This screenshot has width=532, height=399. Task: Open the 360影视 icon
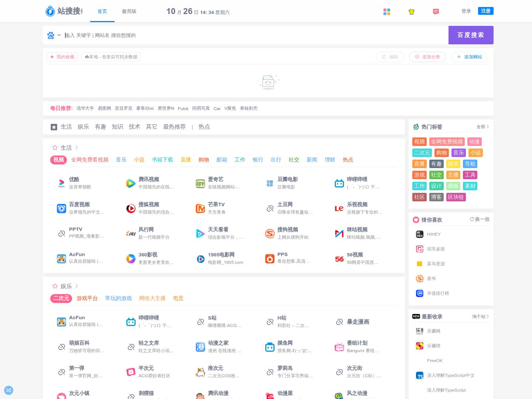[131, 259]
